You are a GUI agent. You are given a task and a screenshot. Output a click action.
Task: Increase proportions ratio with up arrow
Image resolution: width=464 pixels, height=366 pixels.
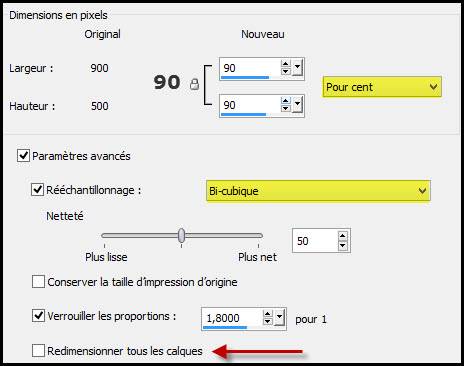point(267,314)
